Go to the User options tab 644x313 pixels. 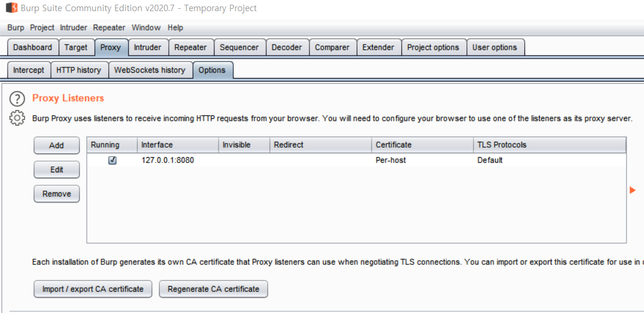(x=495, y=47)
